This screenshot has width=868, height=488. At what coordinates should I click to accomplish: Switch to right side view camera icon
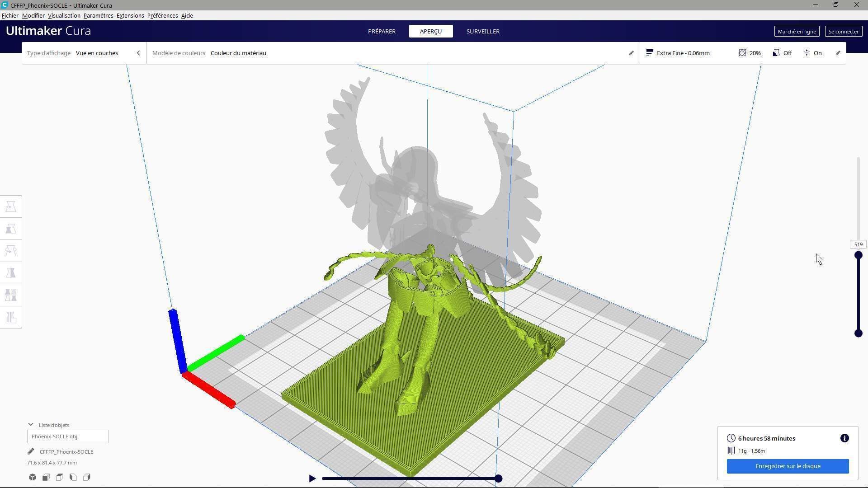87,477
